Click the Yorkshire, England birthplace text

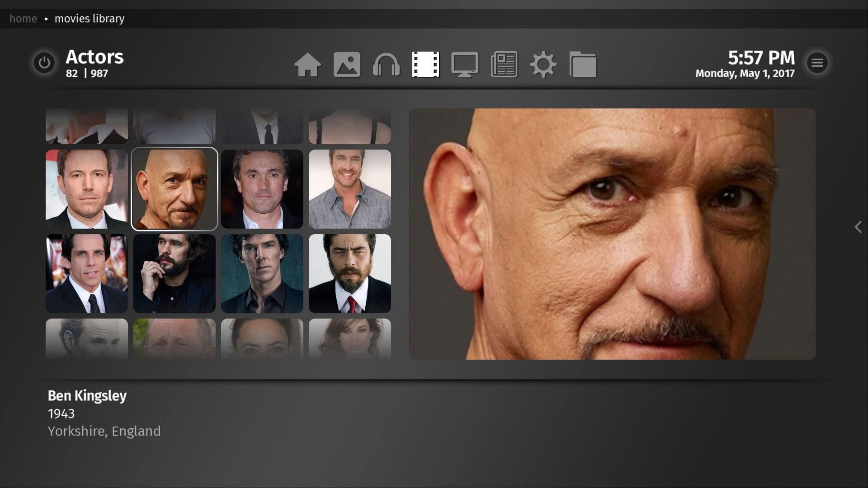coord(104,431)
